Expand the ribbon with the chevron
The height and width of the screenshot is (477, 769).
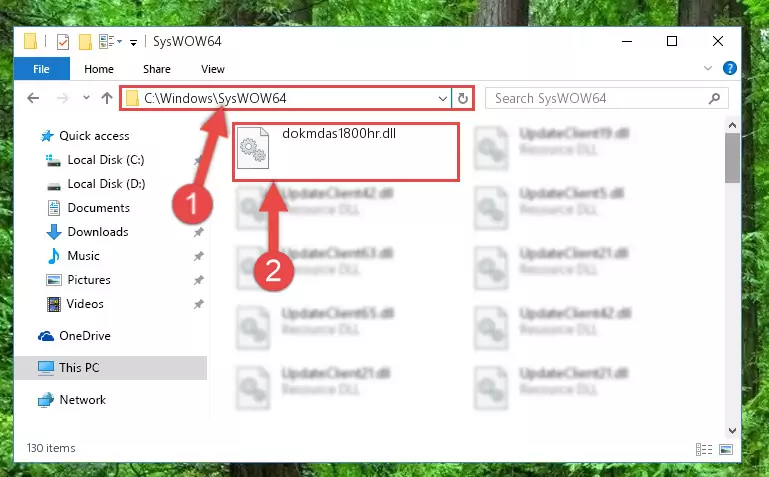tap(708, 68)
